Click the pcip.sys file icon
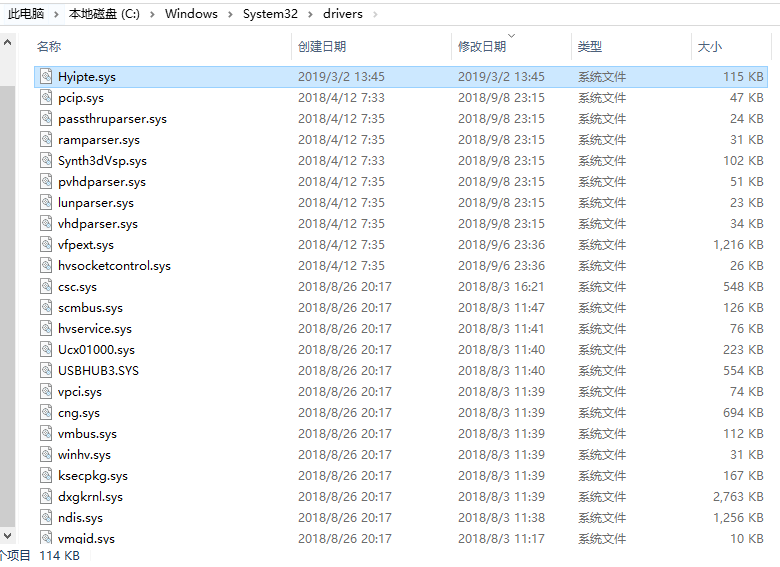Image resolution: width=780 pixels, height=567 pixels. coord(46,97)
